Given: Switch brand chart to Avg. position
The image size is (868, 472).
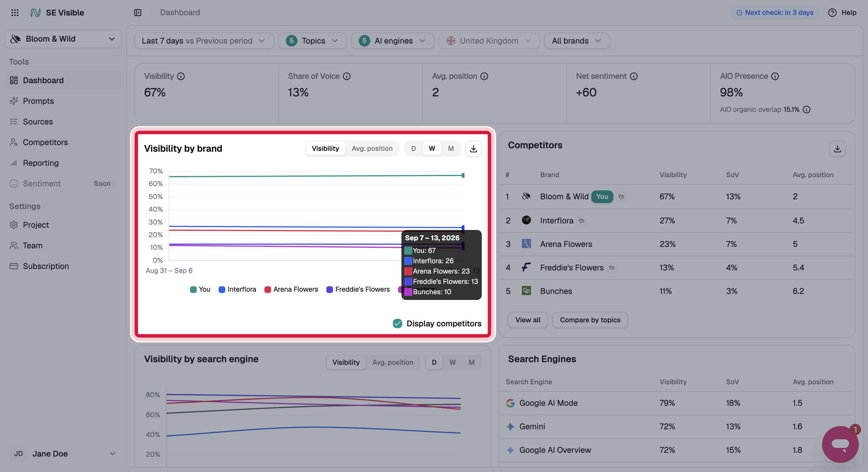Looking at the screenshot, I should pos(372,149).
